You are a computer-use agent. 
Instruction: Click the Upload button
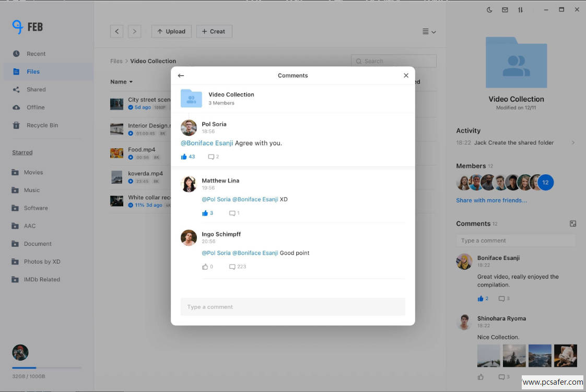[x=171, y=31]
